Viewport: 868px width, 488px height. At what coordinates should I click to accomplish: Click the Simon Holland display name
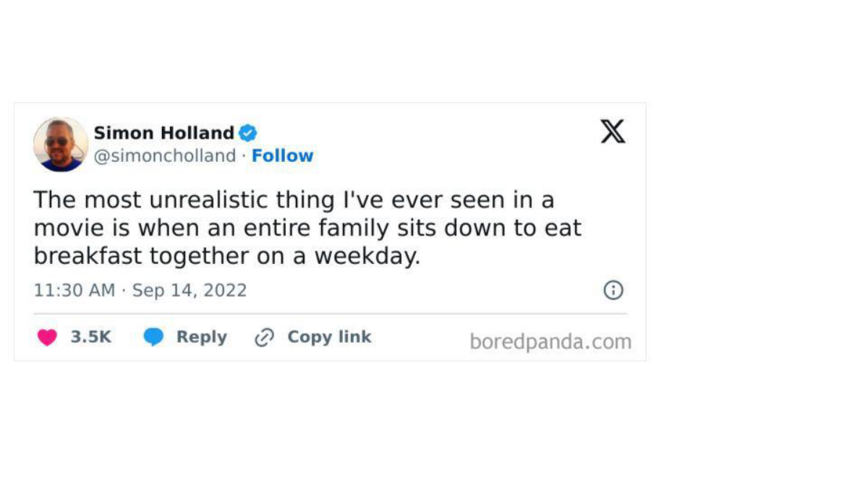pos(164,133)
